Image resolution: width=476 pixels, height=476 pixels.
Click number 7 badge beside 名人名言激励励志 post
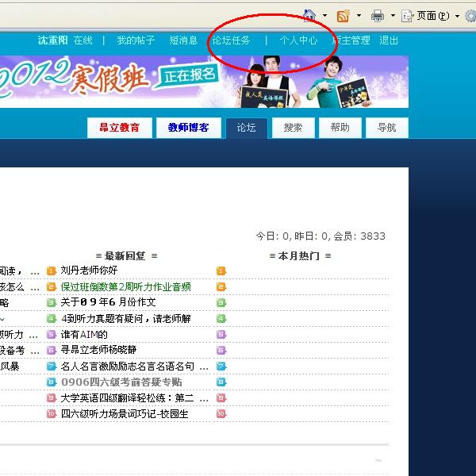[52, 366]
